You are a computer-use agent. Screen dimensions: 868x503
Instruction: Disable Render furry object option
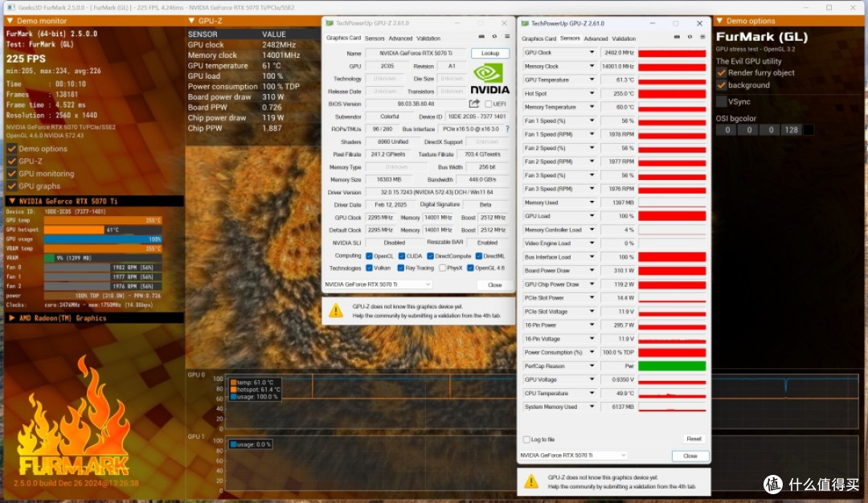tap(721, 72)
